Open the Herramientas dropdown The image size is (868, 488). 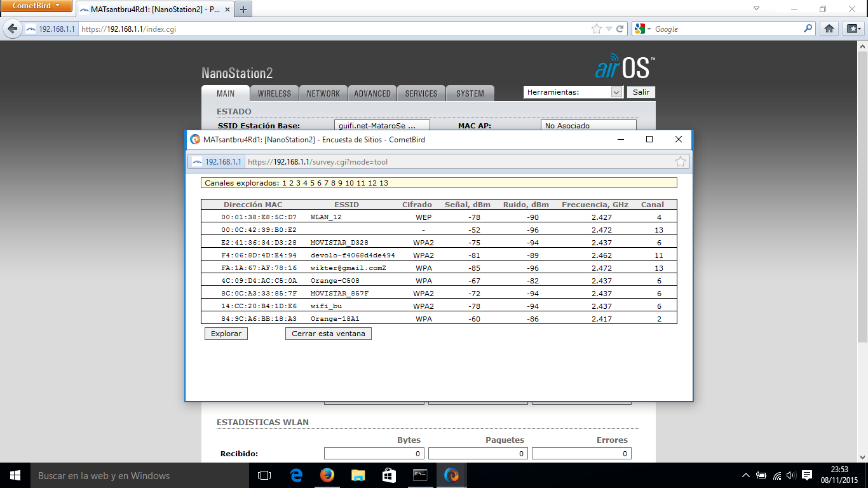(573, 92)
